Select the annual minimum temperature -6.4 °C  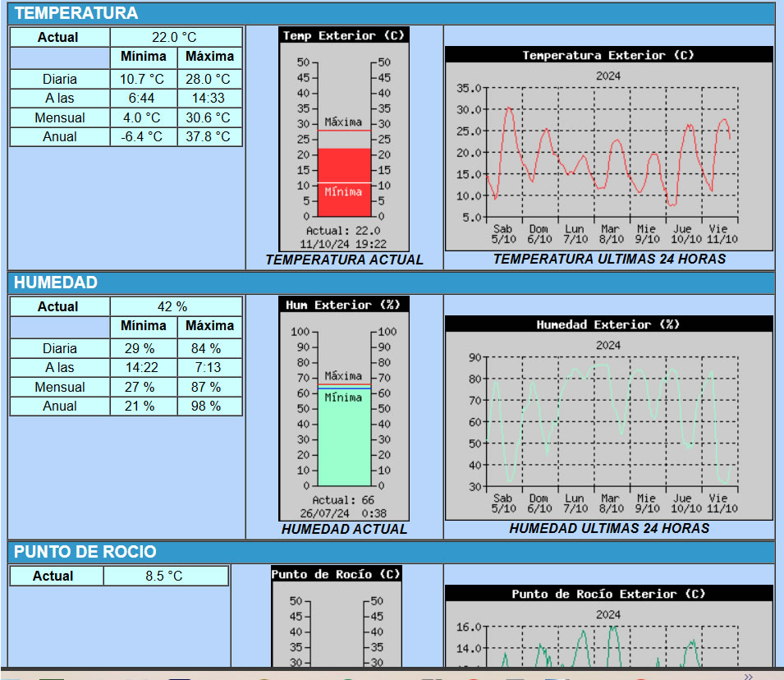coord(141,136)
